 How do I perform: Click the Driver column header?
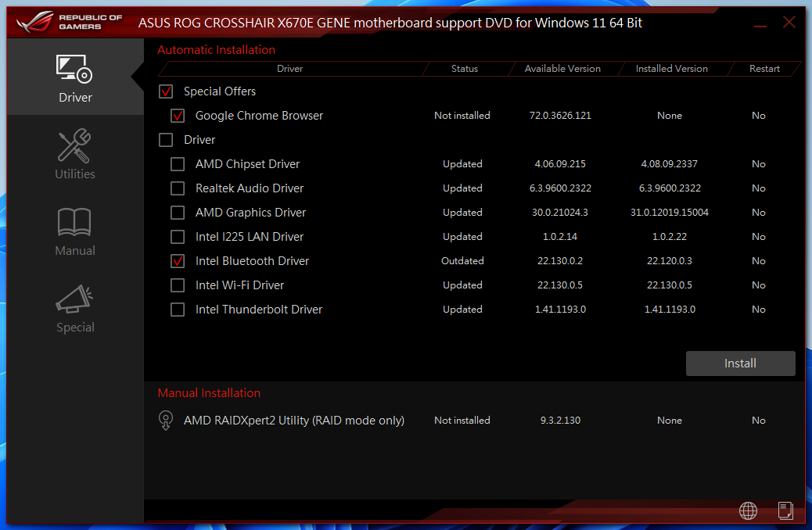pos(290,69)
